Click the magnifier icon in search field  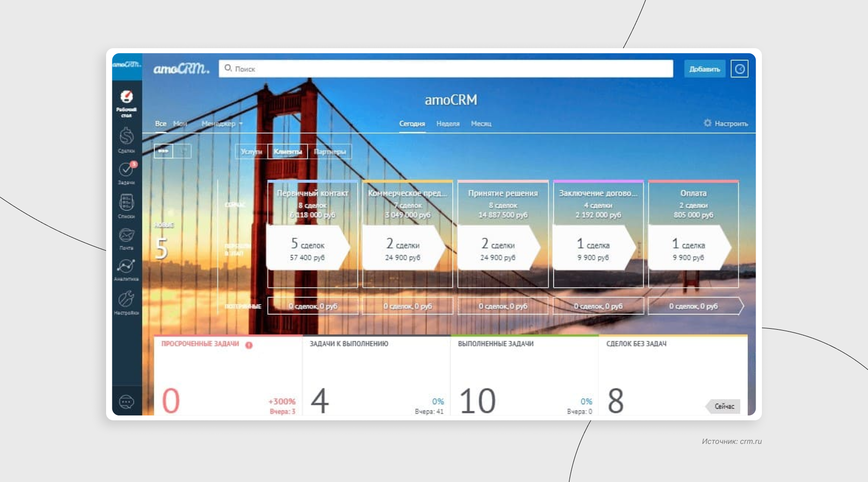click(228, 68)
